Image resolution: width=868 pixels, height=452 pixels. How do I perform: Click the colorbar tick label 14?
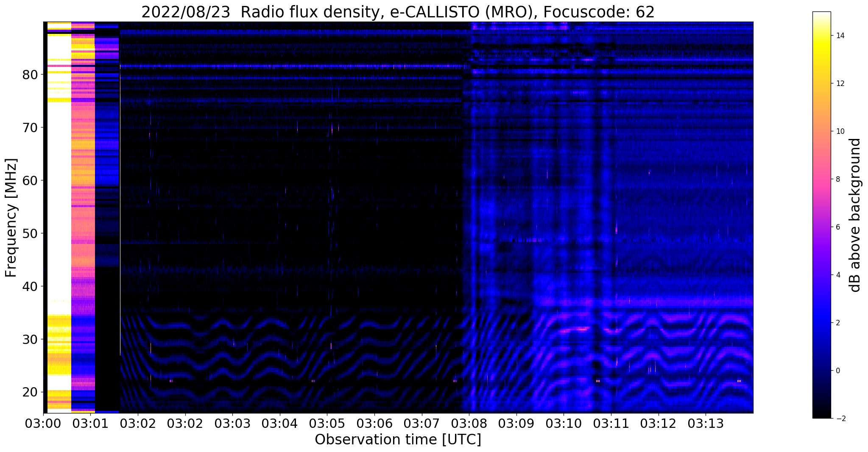840,36
